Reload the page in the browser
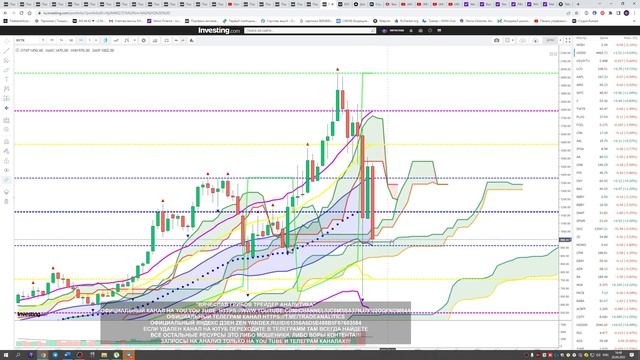 click(21, 13)
